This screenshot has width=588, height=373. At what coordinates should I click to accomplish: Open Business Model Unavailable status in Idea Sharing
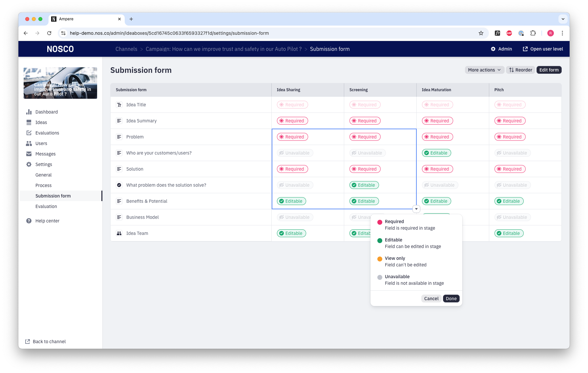click(x=295, y=217)
